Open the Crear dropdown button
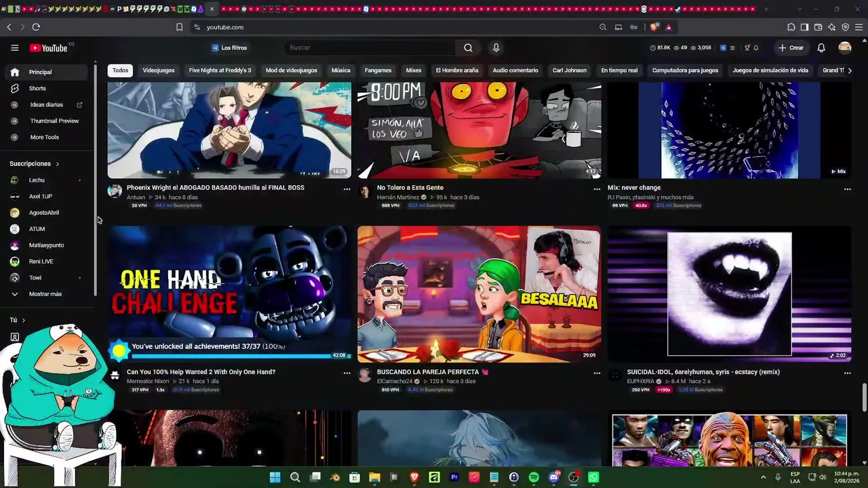The width and height of the screenshot is (868, 488). 791,47
